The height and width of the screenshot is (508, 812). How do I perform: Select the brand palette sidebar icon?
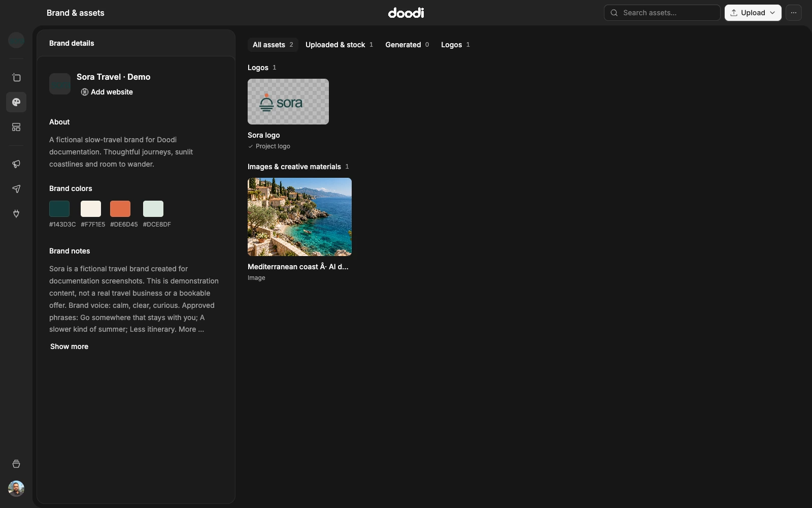coord(16,102)
